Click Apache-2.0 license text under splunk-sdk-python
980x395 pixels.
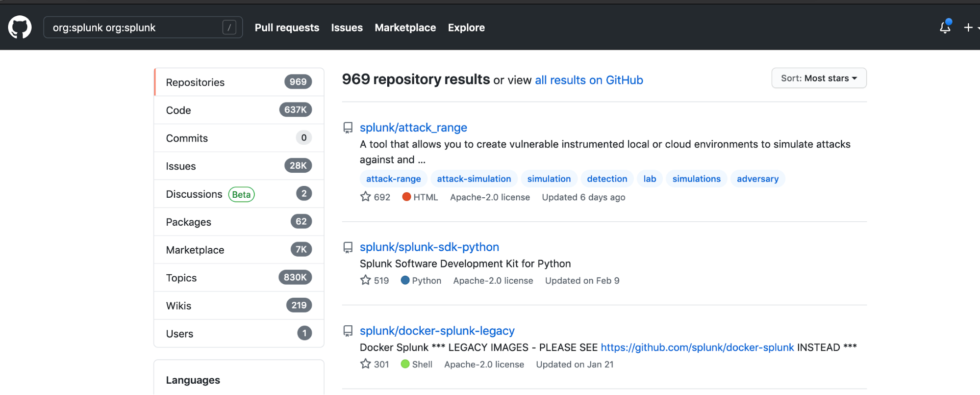(493, 281)
